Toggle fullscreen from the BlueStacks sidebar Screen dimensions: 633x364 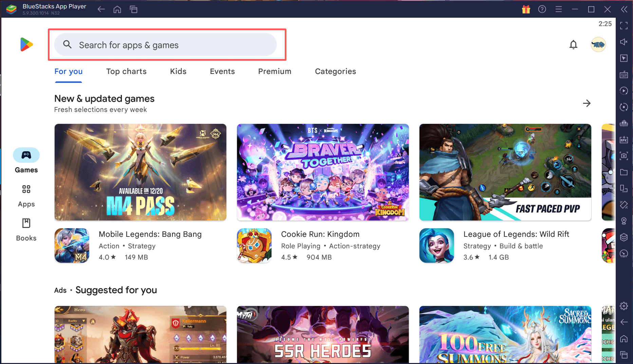(624, 26)
